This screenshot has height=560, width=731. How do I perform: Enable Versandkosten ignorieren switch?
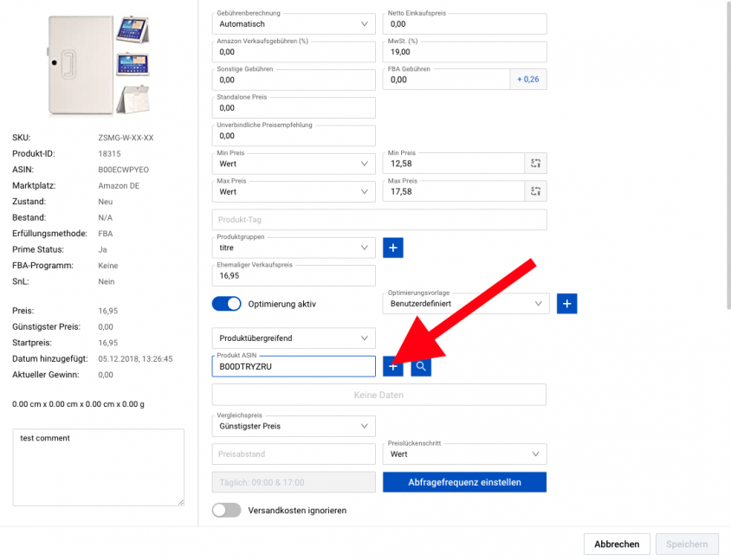point(227,511)
